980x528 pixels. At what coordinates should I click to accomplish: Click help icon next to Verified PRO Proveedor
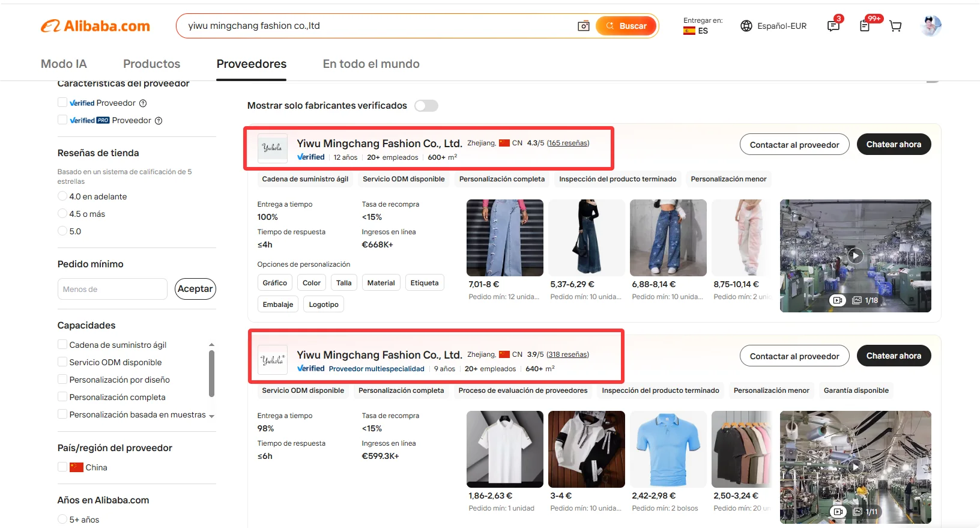pyautogui.click(x=159, y=121)
